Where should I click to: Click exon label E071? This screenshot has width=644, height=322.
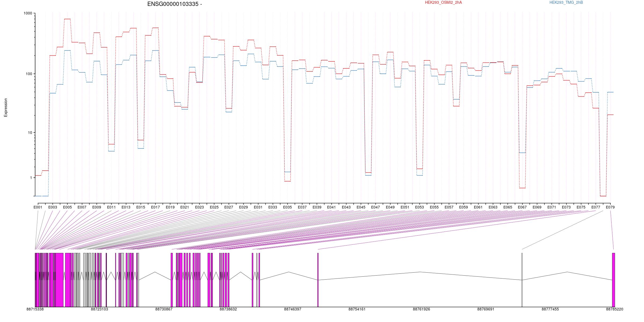tap(552, 207)
